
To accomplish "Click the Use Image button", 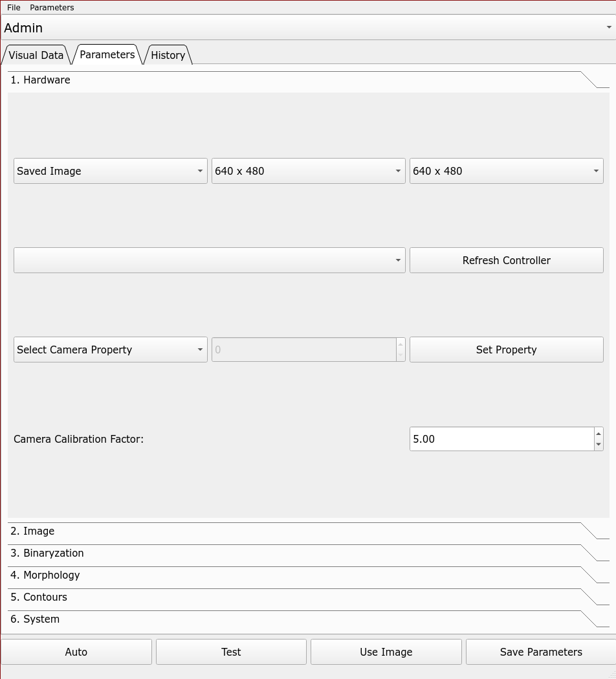I will 386,652.
